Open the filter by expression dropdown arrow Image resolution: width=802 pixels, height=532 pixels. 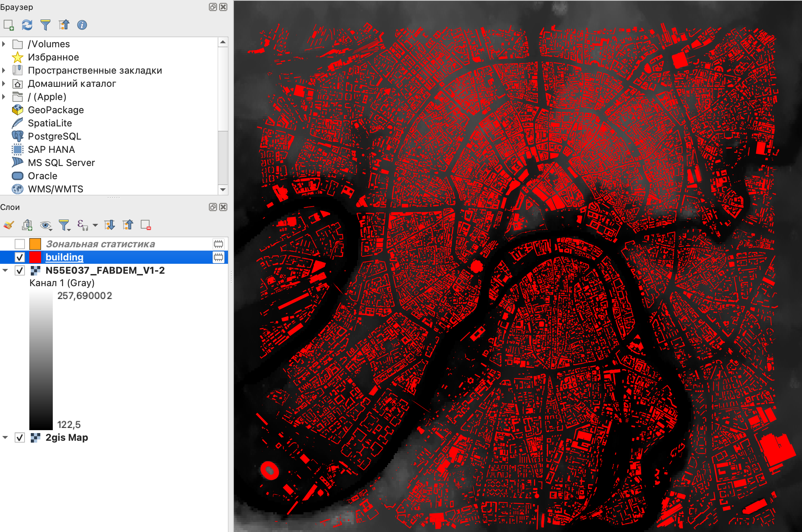(x=95, y=225)
